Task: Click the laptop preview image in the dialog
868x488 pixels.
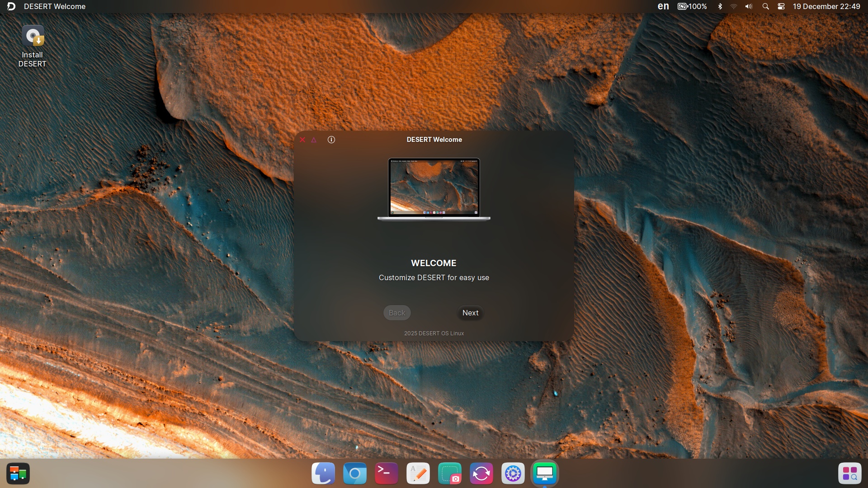Action: tap(434, 189)
